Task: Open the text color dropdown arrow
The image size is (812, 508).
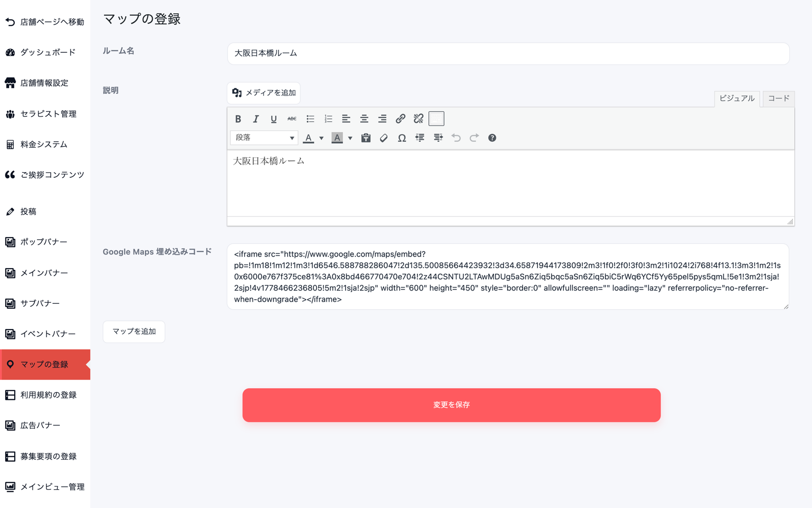Action: pos(321,138)
